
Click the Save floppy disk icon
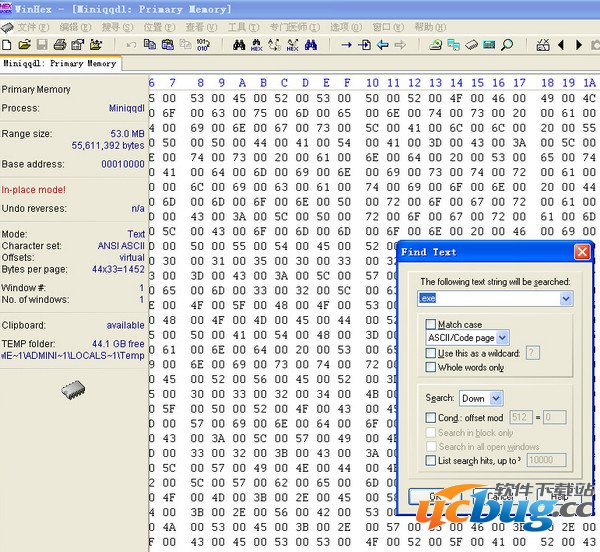click(41, 45)
